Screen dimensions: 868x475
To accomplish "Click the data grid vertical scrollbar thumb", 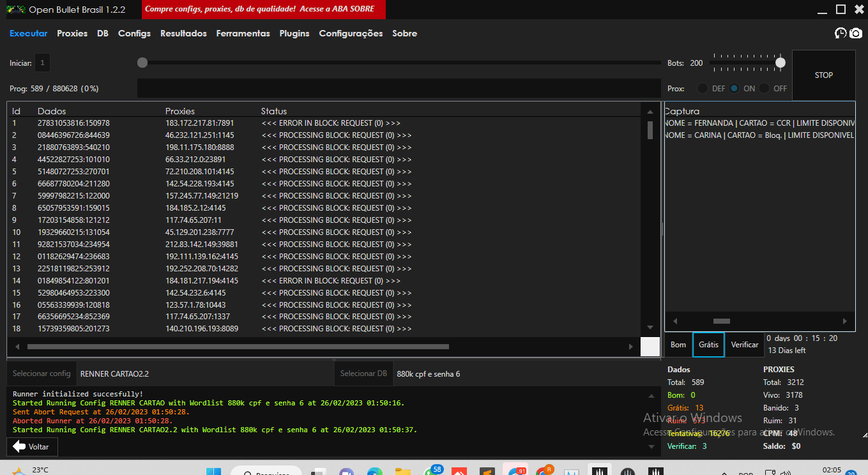I will coord(650,130).
